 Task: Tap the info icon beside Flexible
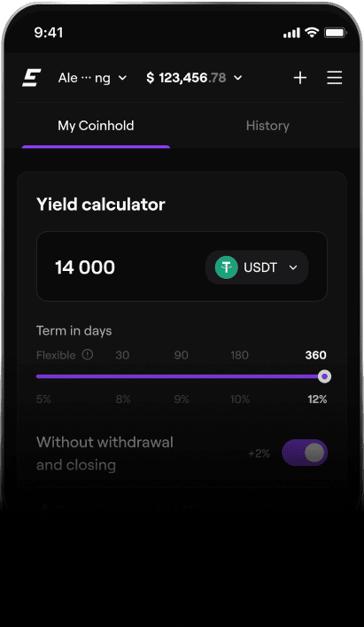pyautogui.click(x=88, y=354)
